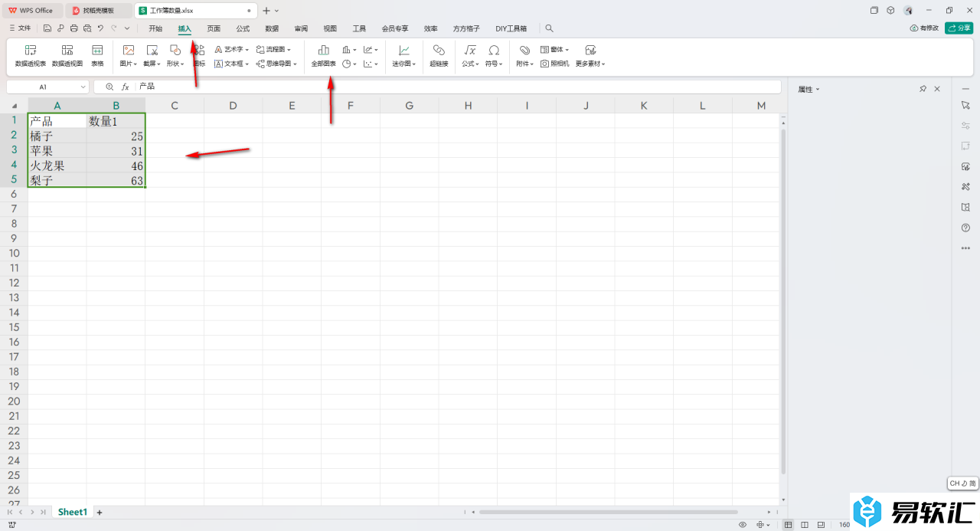Click the print preview icon
980x531 pixels.
coord(87,28)
